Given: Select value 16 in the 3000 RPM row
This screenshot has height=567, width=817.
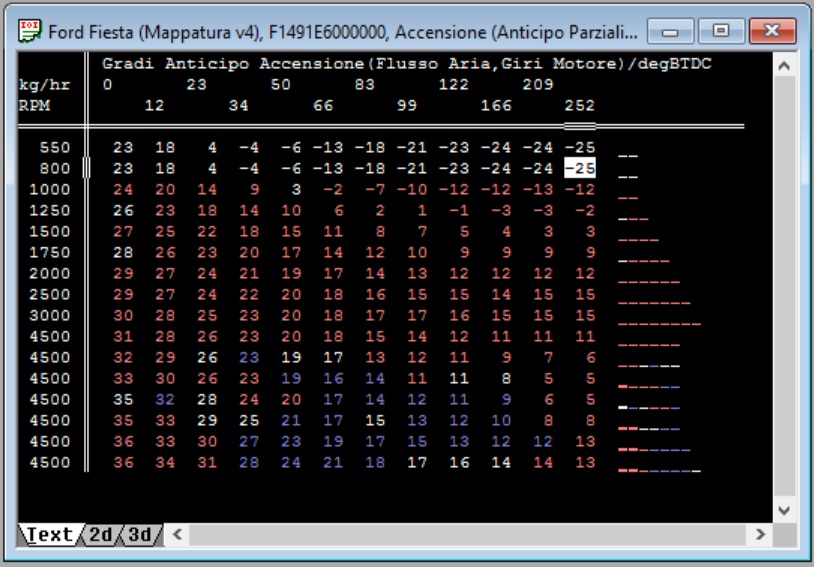Looking at the screenshot, I should tap(459, 315).
